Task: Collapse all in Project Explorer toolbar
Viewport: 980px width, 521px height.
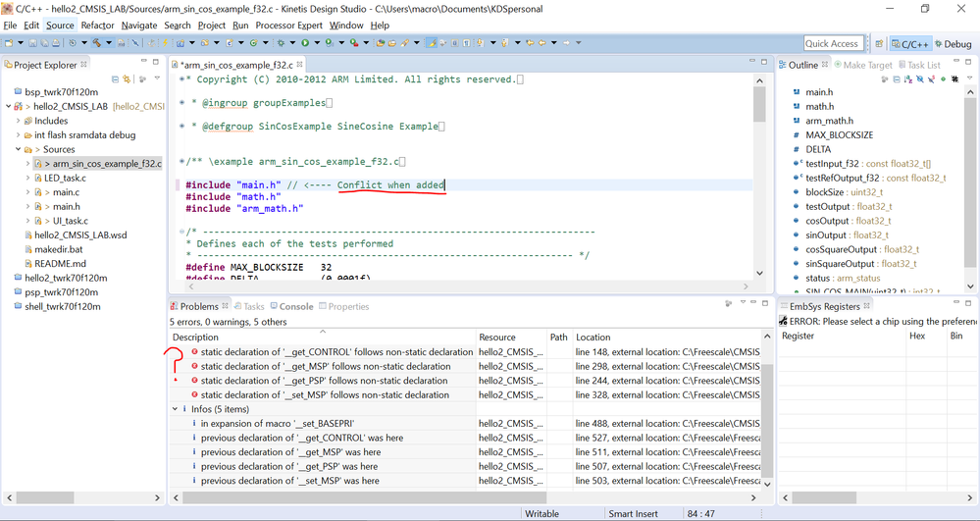Action: [115, 78]
